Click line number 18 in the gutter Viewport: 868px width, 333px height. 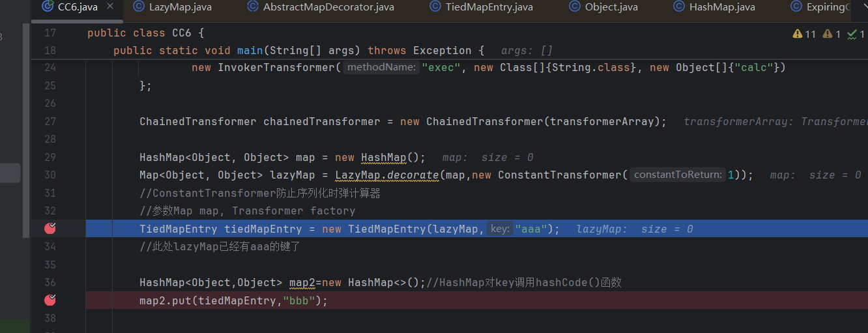(50, 50)
